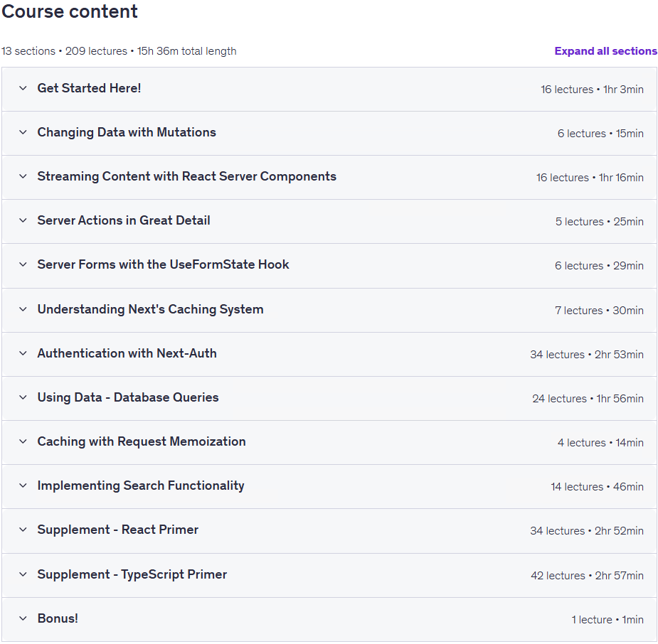The height and width of the screenshot is (644, 658).
Task: Click '13 sections • 209 lectures' summary text
Action: pyautogui.click(x=64, y=51)
